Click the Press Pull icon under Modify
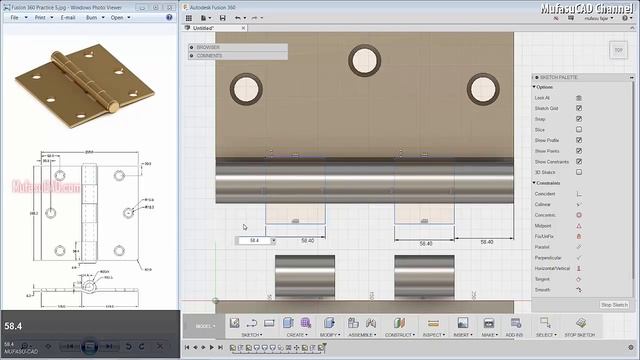Image resolution: width=640 pixels, height=360 pixels. pyautogui.click(x=329, y=323)
